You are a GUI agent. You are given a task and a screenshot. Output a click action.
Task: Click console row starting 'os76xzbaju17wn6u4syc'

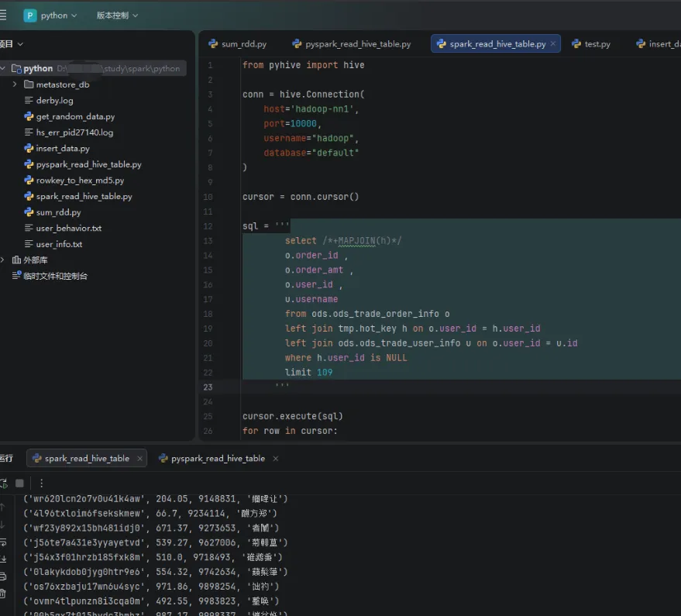click(151, 587)
